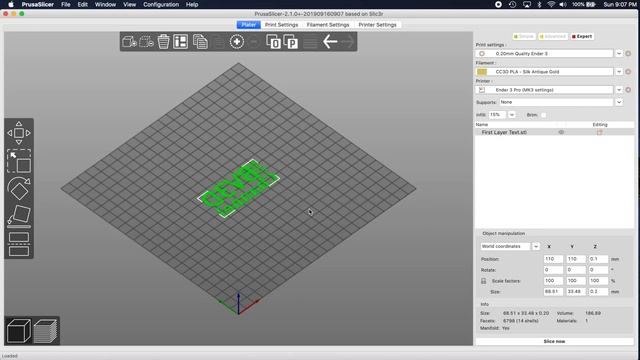
Task: Switch to Advanced mode
Action: [553, 36]
